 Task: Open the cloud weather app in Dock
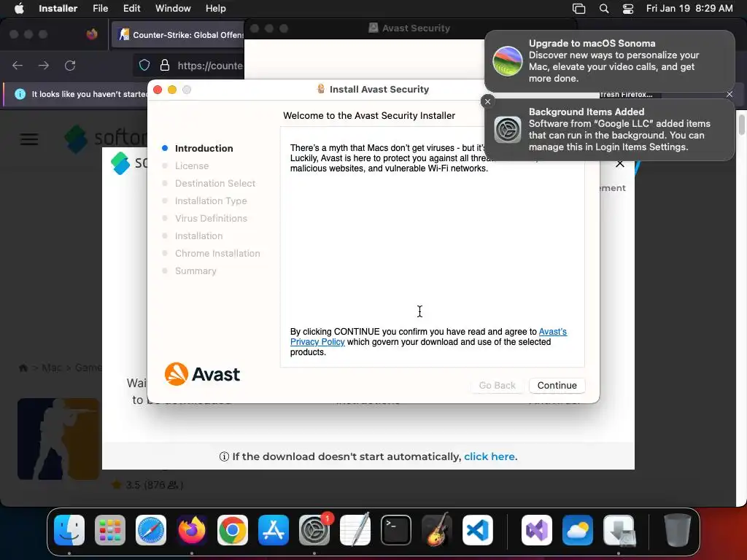[x=578, y=530]
